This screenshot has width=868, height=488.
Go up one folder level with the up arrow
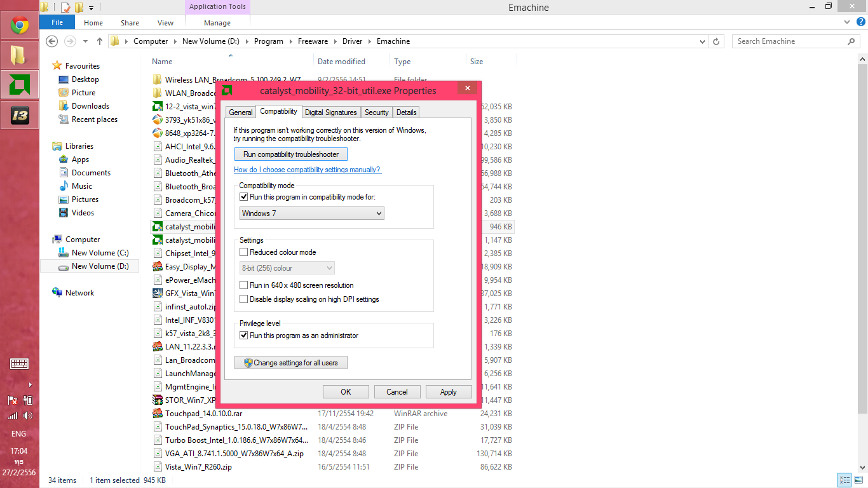100,41
